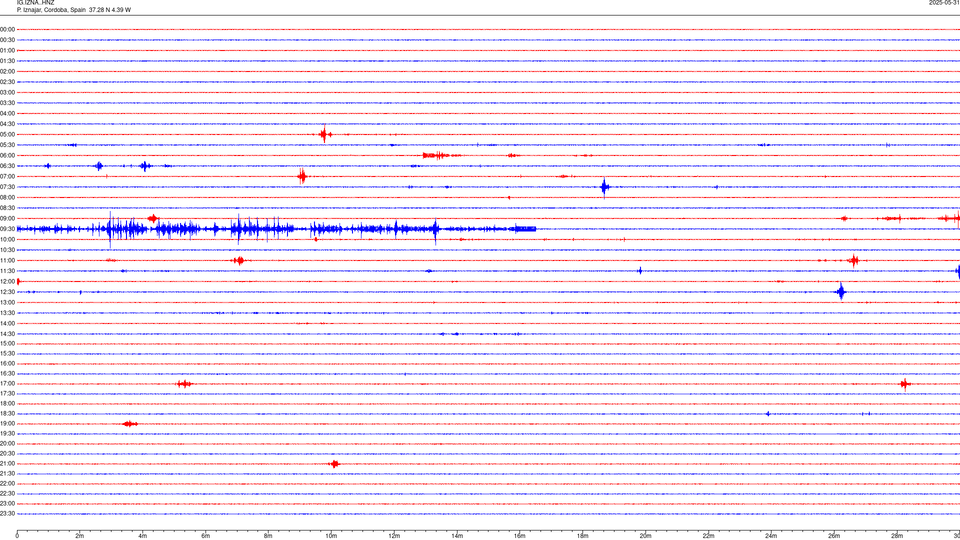The height and width of the screenshot is (540, 960).
Task: Click the station code IG.IZNA..HNZ header
Action: [36, 3]
